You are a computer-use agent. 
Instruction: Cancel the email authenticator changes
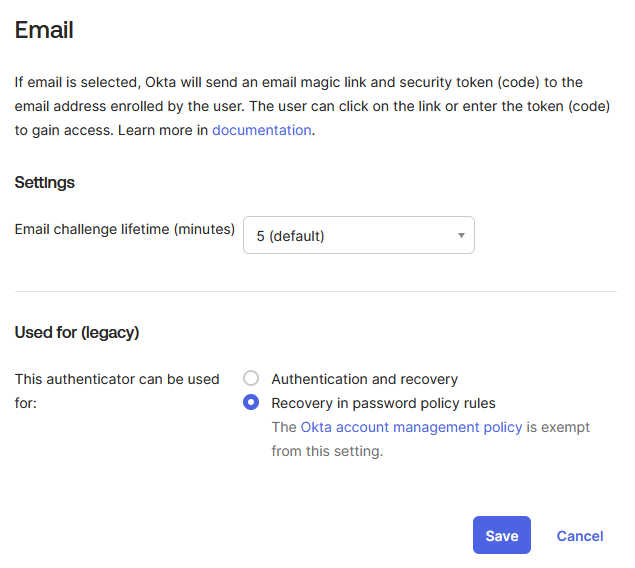point(580,536)
